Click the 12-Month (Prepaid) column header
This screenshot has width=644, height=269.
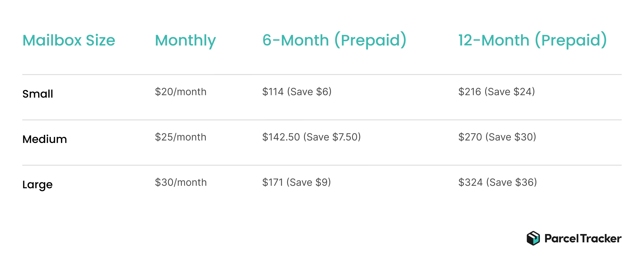click(x=533, y=40)
